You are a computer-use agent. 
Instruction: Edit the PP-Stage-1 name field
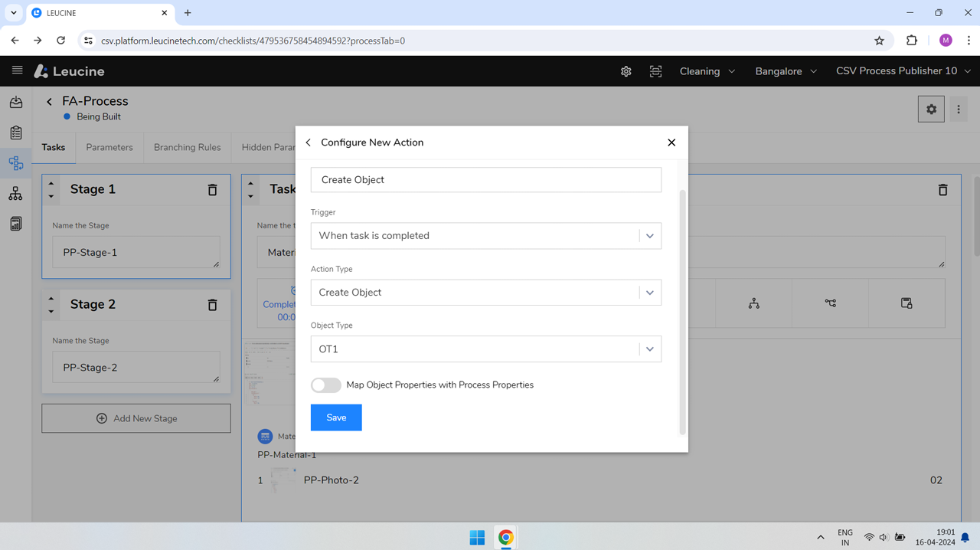click(136, 253)
